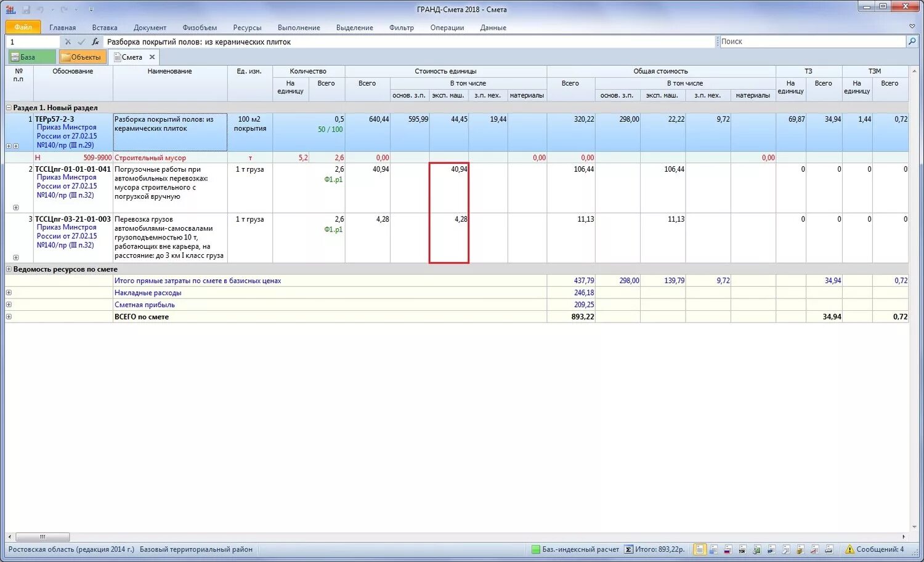The image size is (924, 562).
Task: Toggle the status bar icon with Russian flag
Action: (x=727, y=549)
